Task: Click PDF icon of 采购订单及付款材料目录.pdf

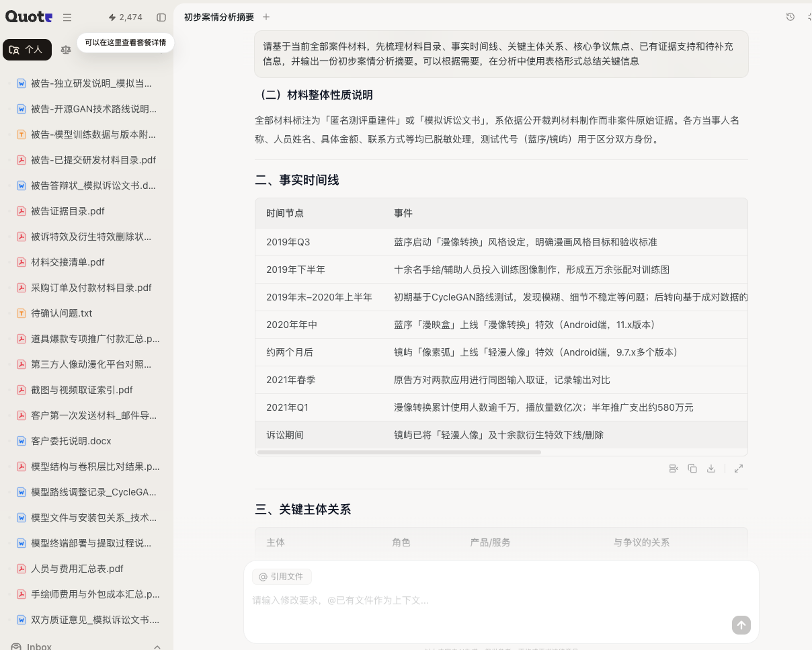Action: pyautogui.click(x=22, y=288)
